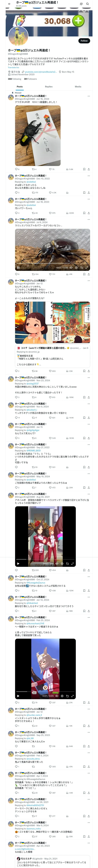The height and width of the screenshot is (868, 98).
Task: Like the pinned クワガタLIFE杯 post
Action: coord(50,169)
